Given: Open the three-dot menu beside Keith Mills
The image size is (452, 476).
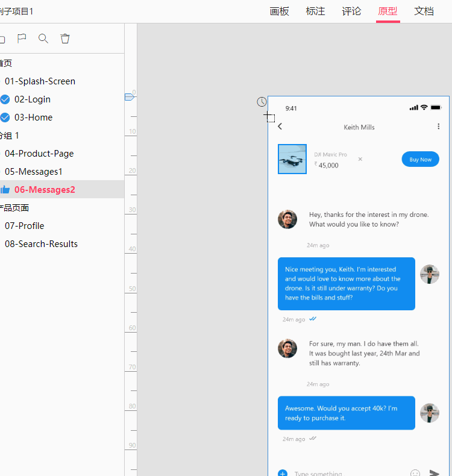Looking at the screenshot, I should tap(438, 127).
